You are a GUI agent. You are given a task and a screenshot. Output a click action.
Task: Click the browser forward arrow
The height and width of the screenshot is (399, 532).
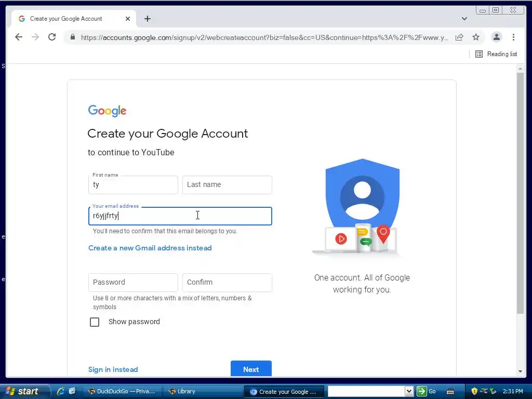tap(35, 37)
